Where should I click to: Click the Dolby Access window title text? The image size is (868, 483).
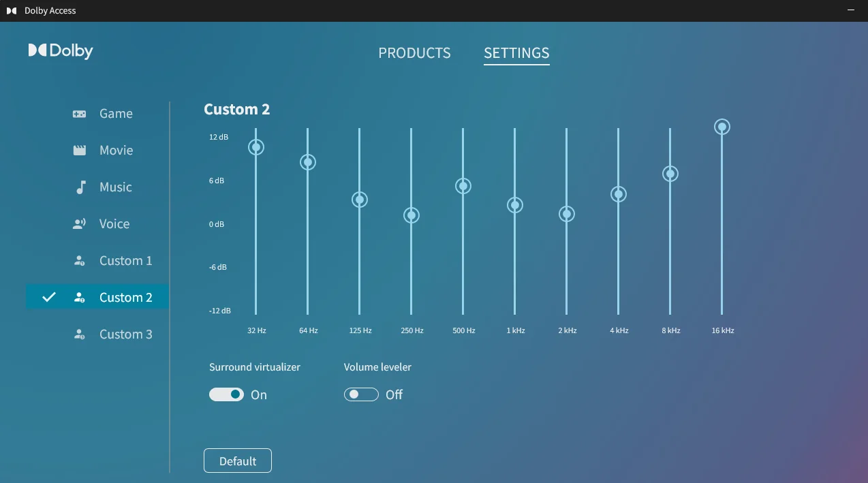click(50, 10)
